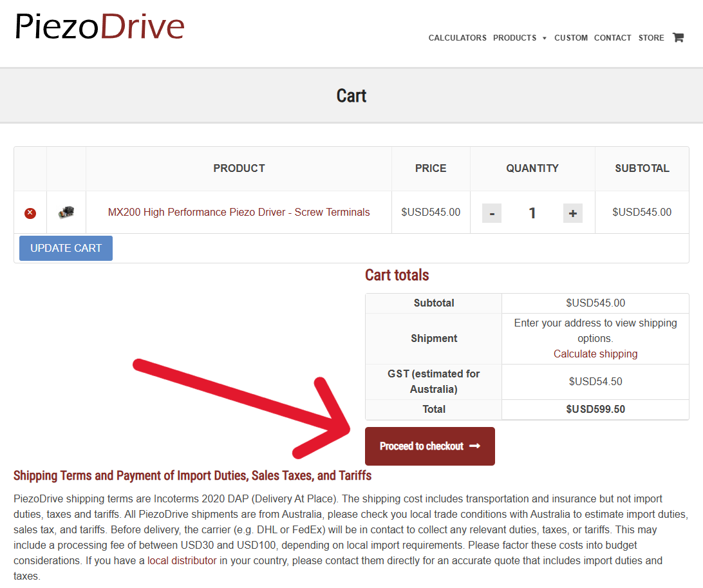The image size is (703, 588).
Task: Go to the Custom page
Action: [571, 37]
